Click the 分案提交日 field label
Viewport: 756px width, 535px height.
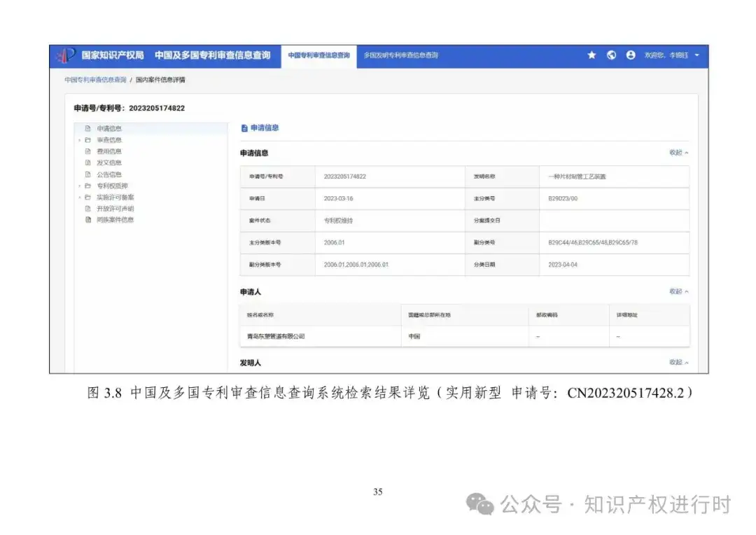pos(487,221)
